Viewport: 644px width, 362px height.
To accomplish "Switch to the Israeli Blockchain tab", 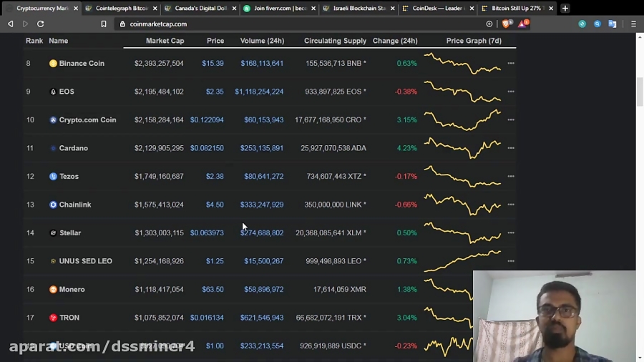I will (x=359, y=8).
